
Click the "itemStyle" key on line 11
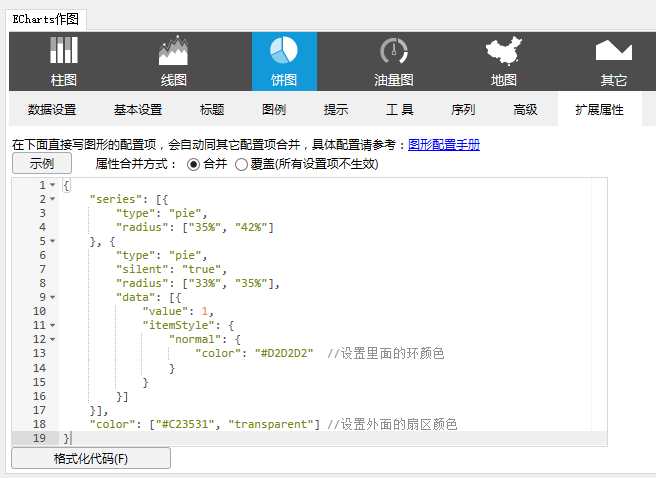pos(181,325)
